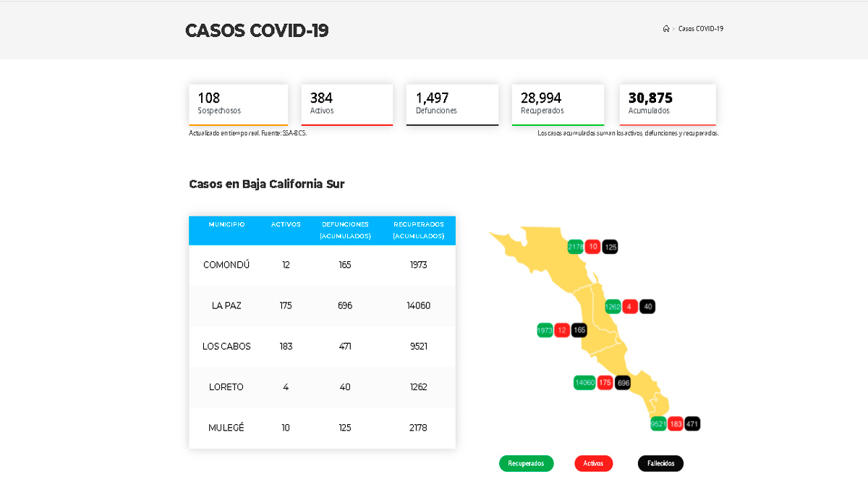Screen dimensions: 868x482
Task: Click the MUNICIPIO column header
Action: coord(226,224)
